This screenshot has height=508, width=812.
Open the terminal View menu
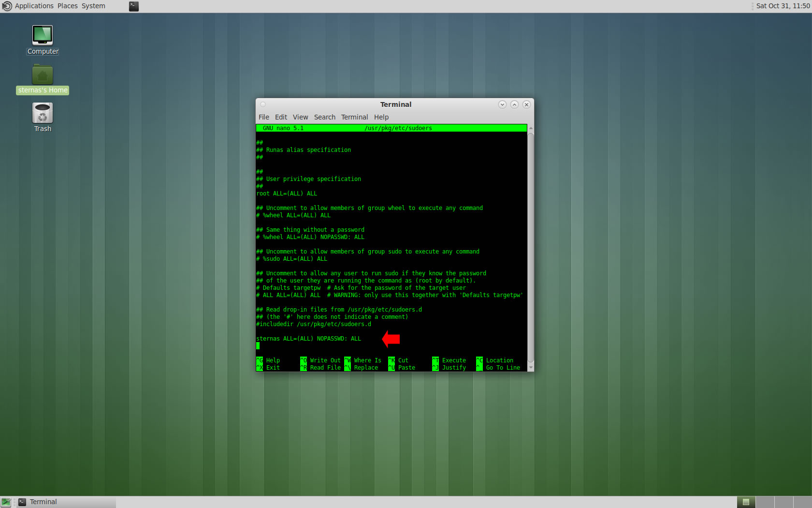point(300,117)
